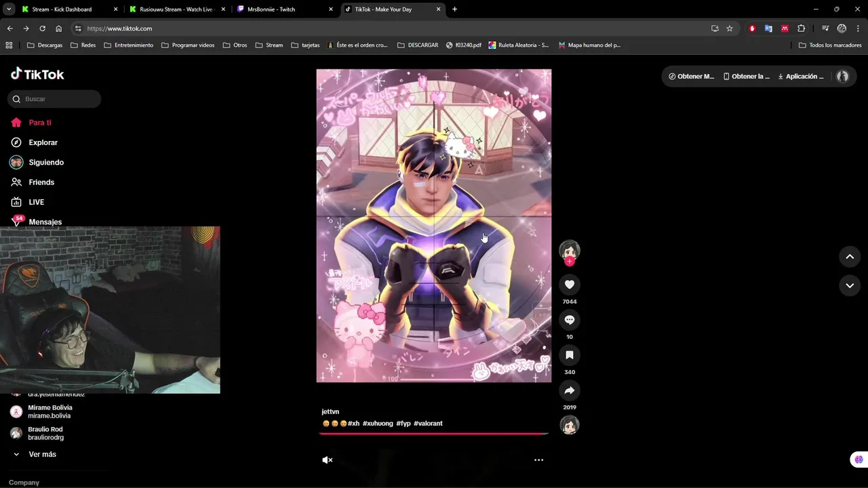
Task: Open the Extensions puzzle icon
Action: [802, 28]
